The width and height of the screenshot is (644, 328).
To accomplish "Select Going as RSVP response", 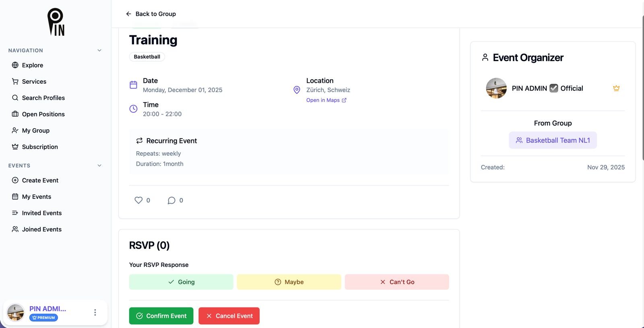I will 181,282.
